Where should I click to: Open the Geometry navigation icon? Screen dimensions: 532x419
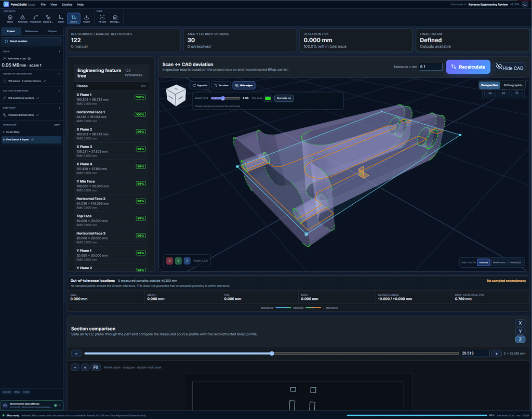tap(22, 18)
